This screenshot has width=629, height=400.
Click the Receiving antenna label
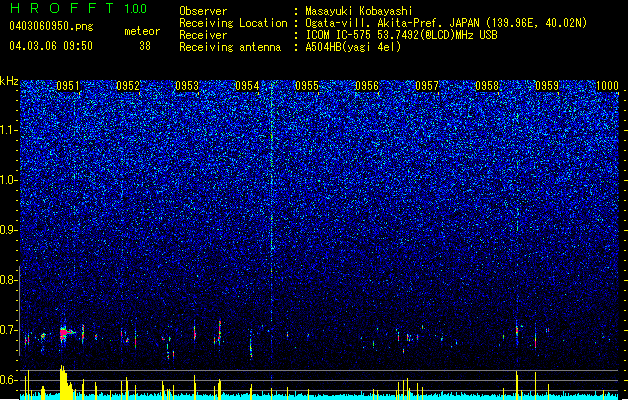coord(230,47)
